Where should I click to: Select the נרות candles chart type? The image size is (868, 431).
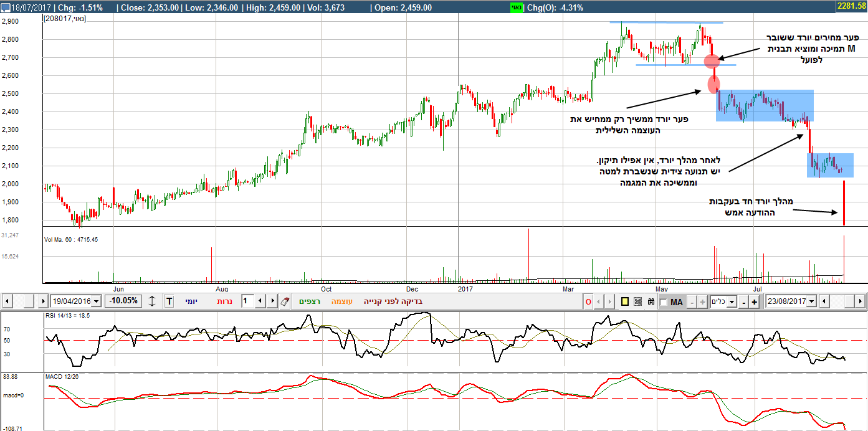(x=225, y=301)
